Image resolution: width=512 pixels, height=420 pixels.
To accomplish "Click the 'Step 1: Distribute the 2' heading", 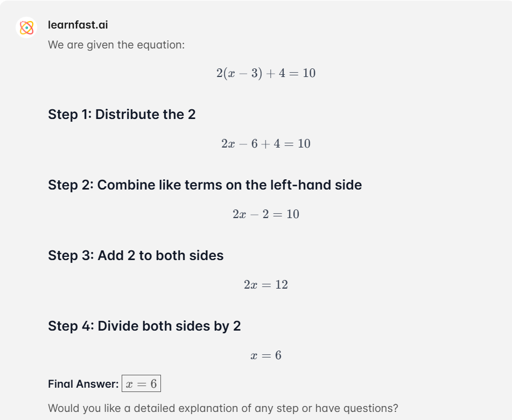I will 122,114.
